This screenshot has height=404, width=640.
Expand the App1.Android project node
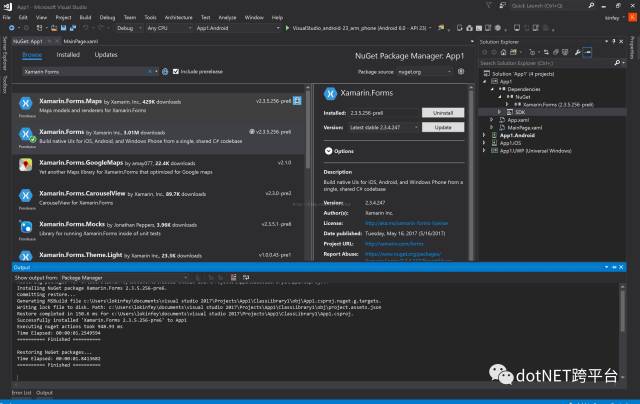click(x=484, y=135)
